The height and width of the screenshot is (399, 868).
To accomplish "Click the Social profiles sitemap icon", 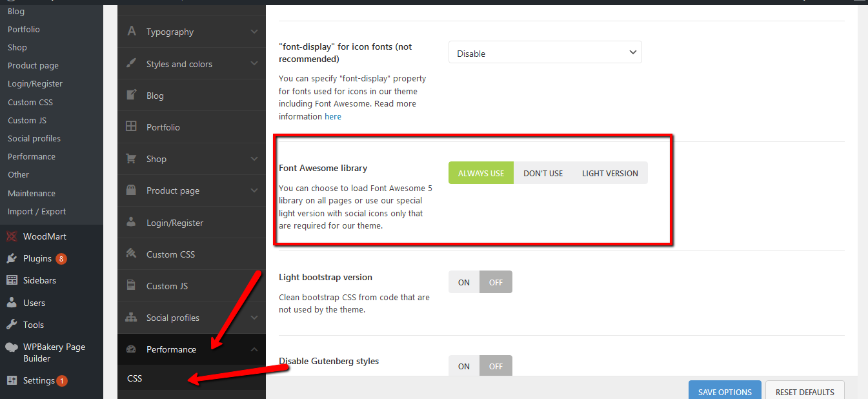I will [x=132, y=317].
